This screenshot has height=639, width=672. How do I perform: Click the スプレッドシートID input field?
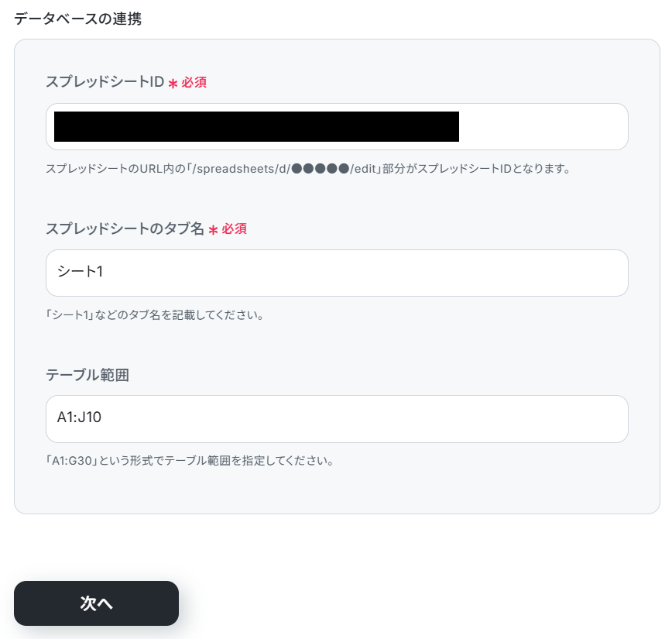point(337,126)
